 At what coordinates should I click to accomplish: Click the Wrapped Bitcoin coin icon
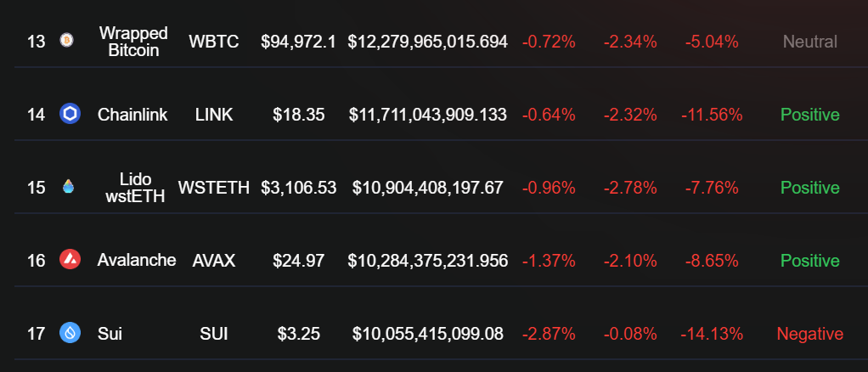click(x=66, y=40)
